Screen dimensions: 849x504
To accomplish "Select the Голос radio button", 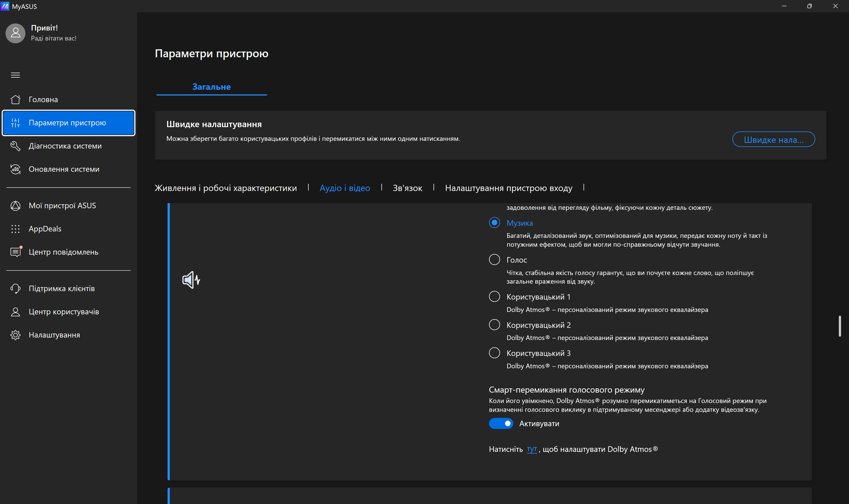I will tap(494, 260).
